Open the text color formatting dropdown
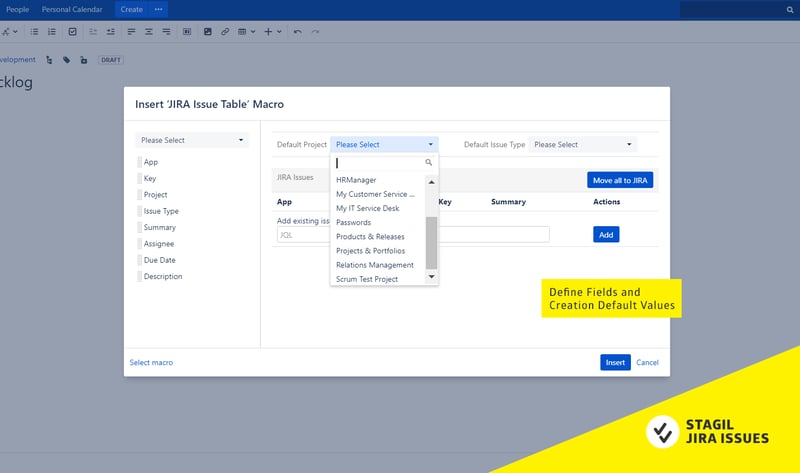 tap(9, 32)
